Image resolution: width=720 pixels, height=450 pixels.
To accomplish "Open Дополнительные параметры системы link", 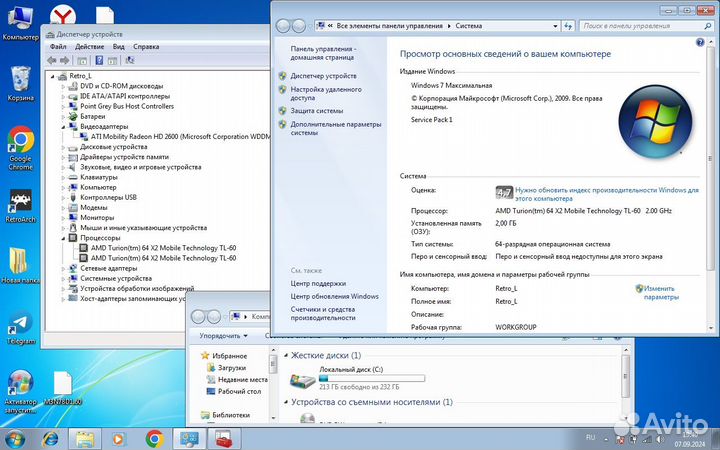I will pos(336,128).
